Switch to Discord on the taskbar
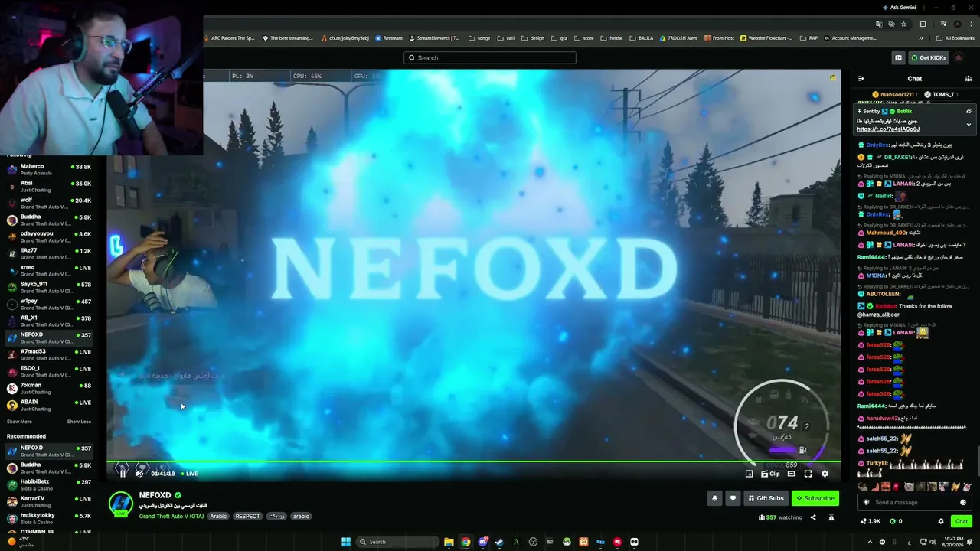This screenshot has height=551, width=980. [x=482, y=542]
